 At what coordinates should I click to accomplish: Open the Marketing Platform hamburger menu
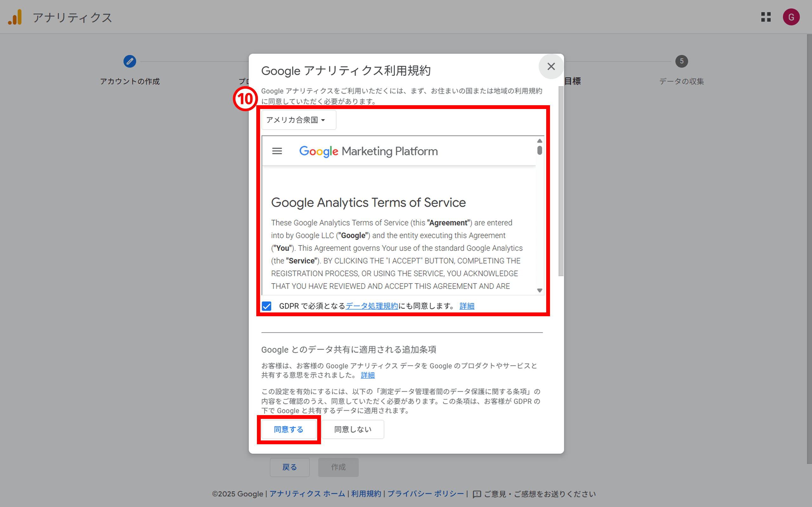tap(277, 151)
